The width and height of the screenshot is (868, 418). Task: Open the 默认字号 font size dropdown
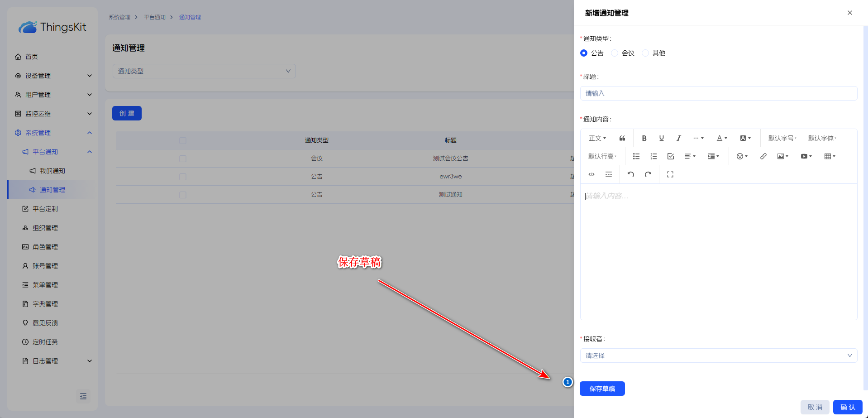pos(782,138)
